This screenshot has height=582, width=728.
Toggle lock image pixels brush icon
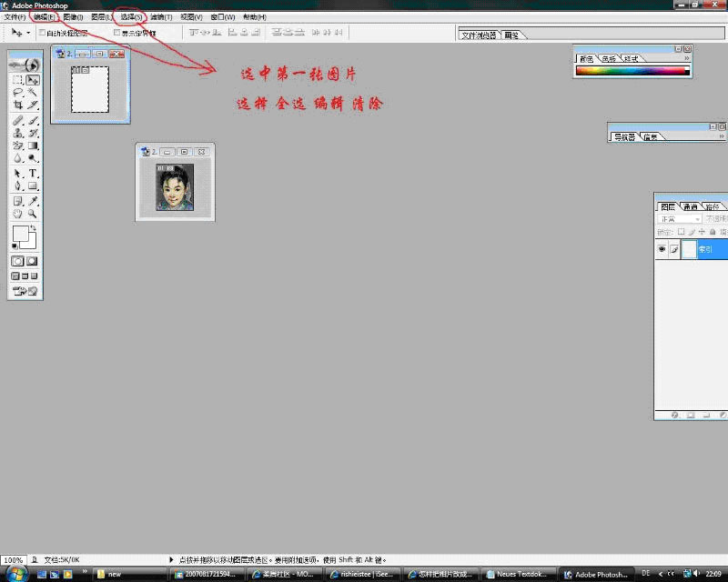coord(692,232)
